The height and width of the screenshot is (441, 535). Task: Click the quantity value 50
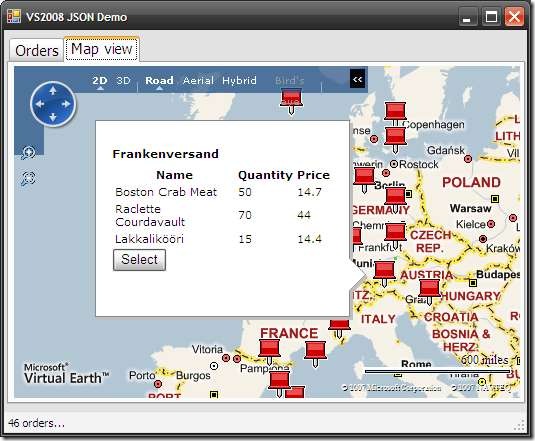point(245,192)
